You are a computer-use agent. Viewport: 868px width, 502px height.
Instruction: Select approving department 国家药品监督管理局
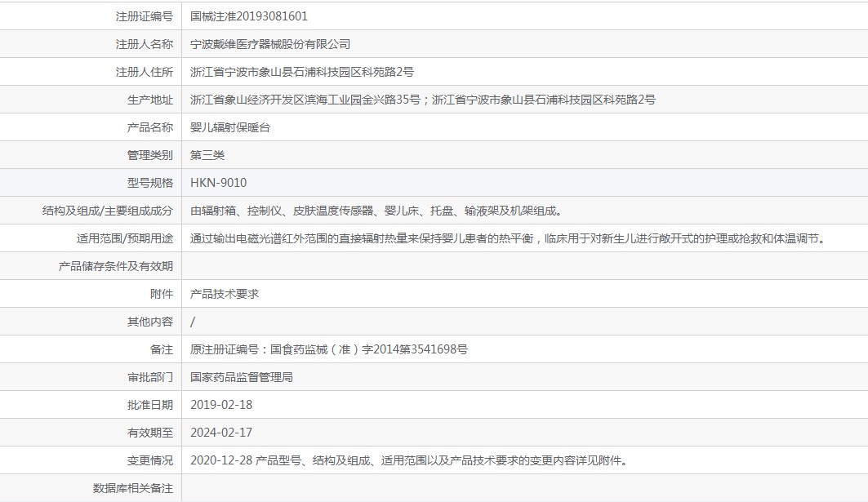[242, 377]
